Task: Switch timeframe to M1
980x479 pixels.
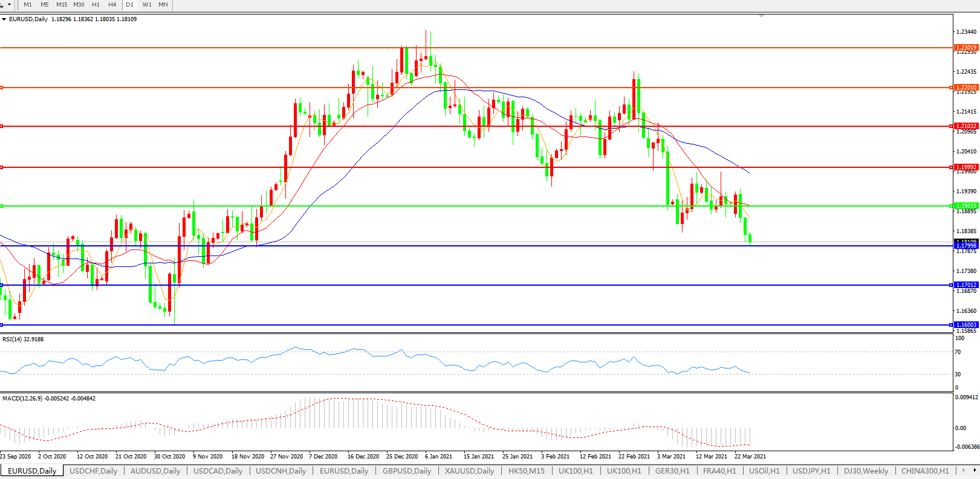Action: [x=28, y=5]
